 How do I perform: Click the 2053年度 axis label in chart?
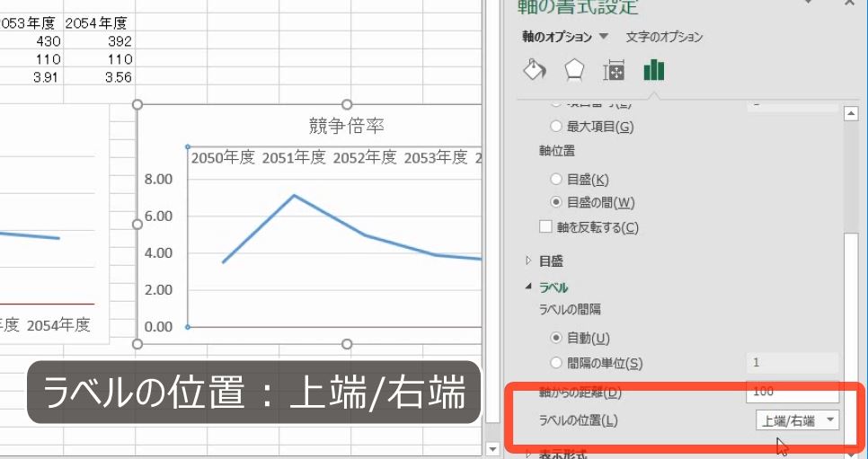click(436, 158)
